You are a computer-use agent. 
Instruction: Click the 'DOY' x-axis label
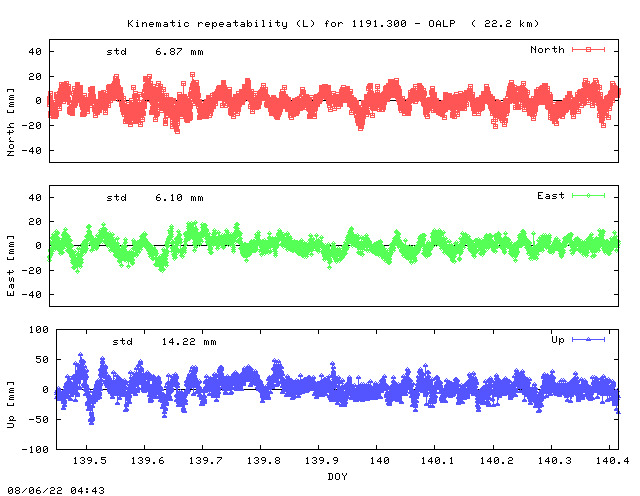click(x=337, y=476)
